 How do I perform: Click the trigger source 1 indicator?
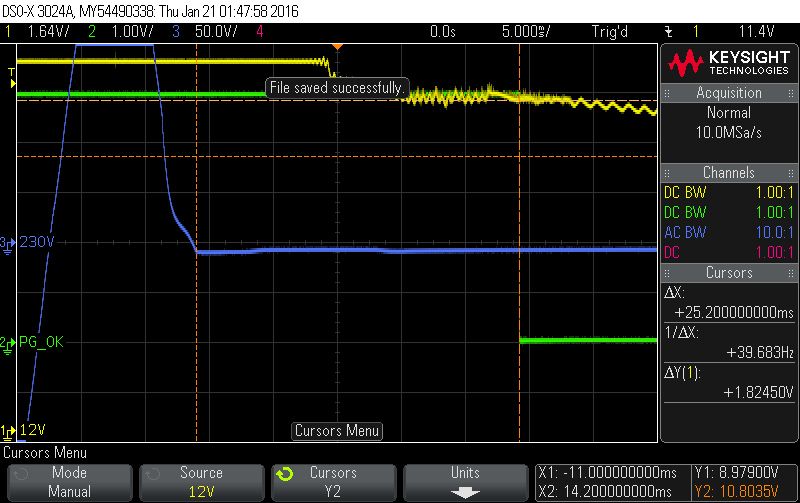(696, 32)
